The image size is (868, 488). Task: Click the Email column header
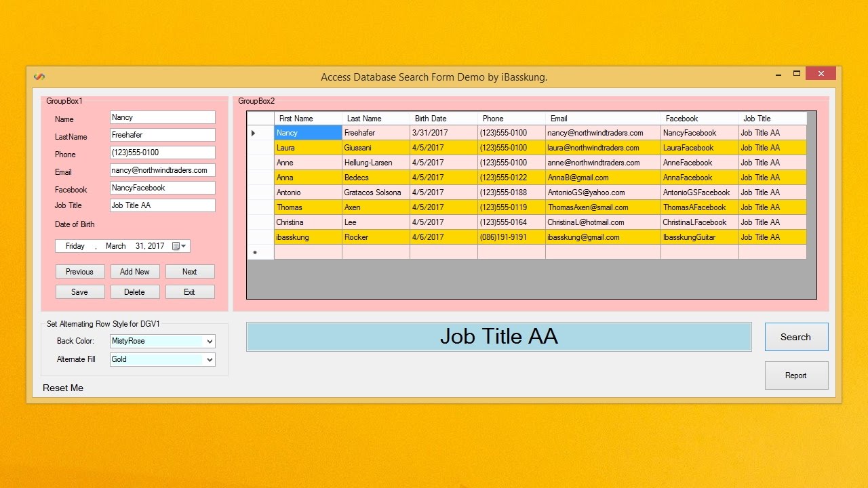coord(603,119)
